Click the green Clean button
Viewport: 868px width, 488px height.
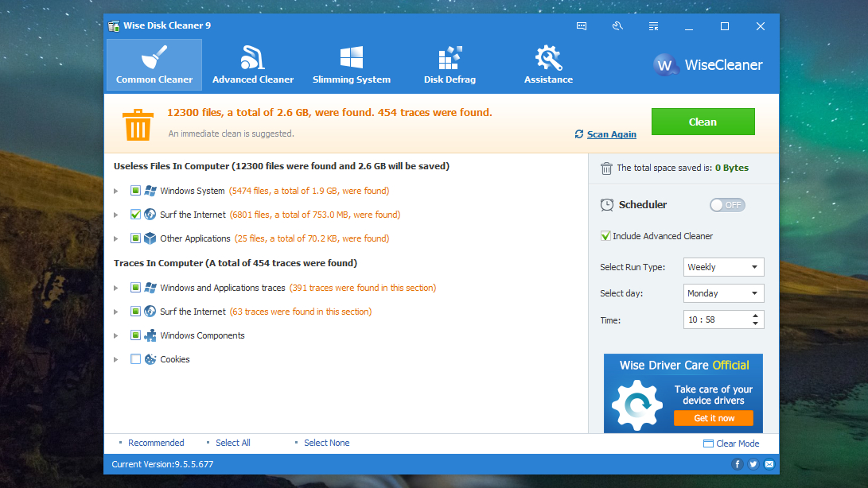pos(703,122)
